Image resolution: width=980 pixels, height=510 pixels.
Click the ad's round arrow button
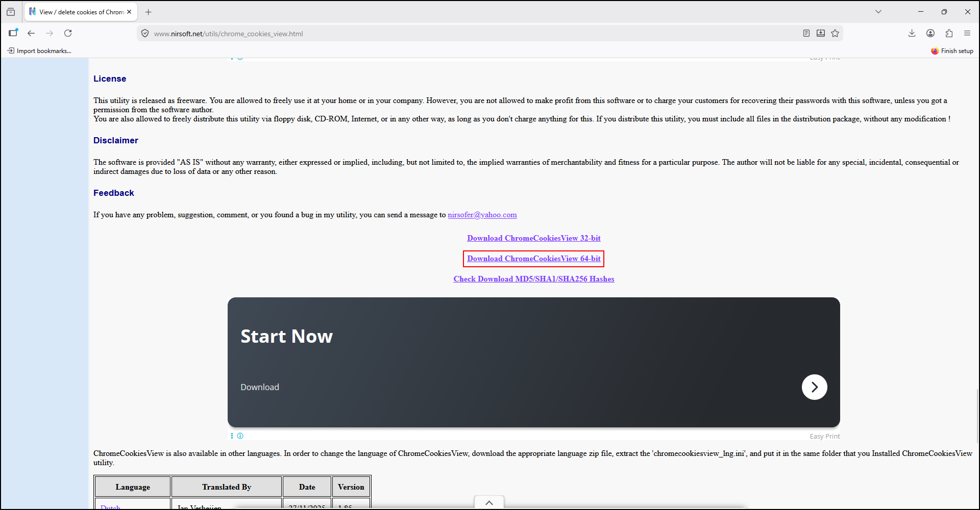pos(815,387)
